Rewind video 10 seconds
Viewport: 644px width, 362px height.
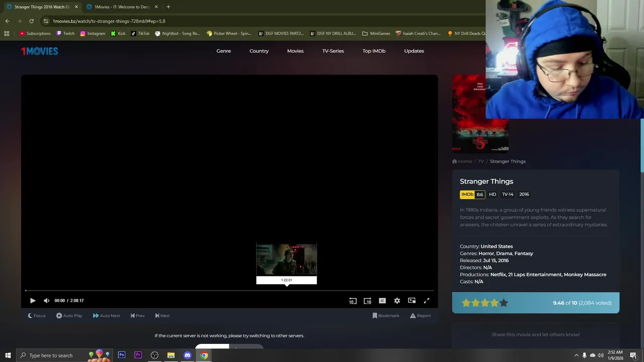point(353,301)
